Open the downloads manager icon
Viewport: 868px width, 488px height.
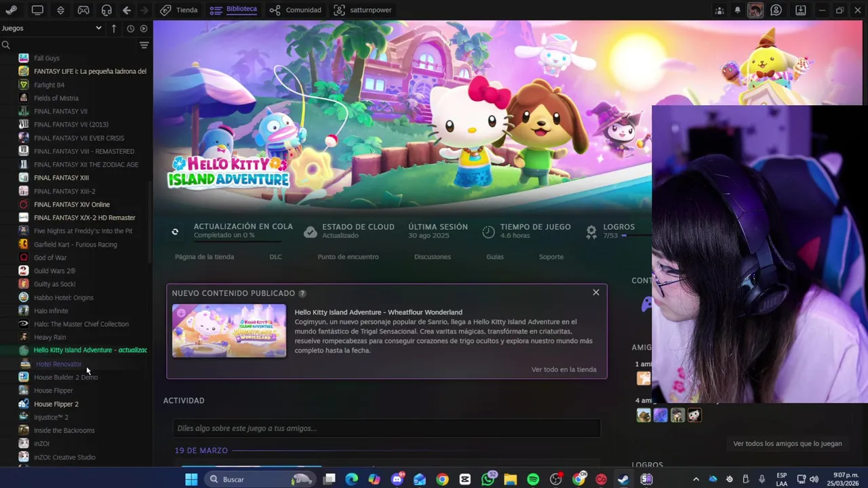click(801, 10)
